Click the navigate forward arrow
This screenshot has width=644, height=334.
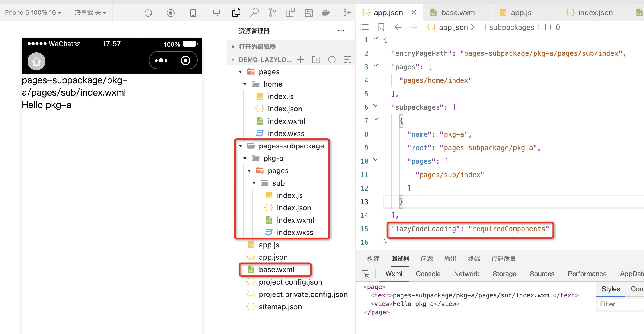pyautogui.click(x=414, y=27)
